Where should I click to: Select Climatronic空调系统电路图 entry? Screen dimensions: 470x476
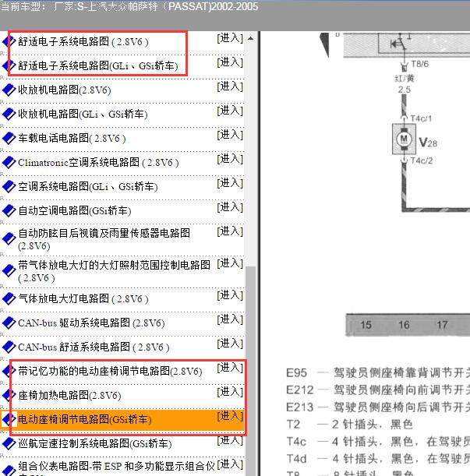[x=98, y=162]
